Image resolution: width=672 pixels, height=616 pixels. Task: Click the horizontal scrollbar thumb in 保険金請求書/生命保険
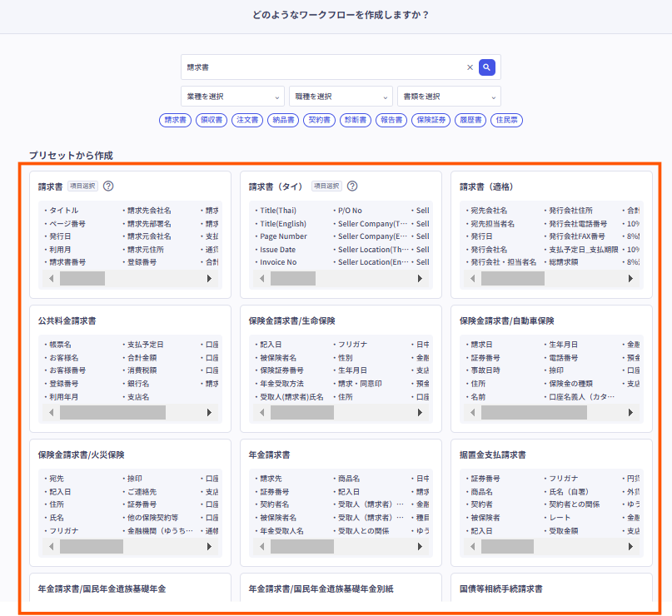coord(323,412)
